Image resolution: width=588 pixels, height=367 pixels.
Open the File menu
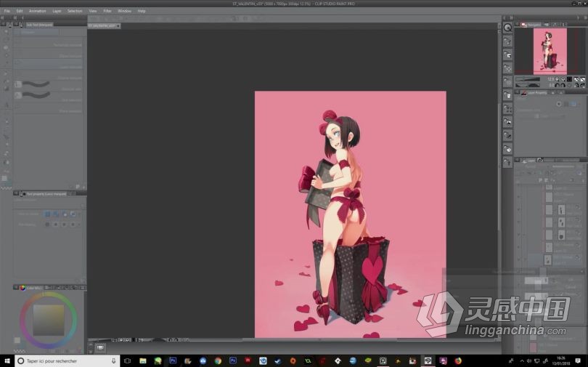pos(7,11)
